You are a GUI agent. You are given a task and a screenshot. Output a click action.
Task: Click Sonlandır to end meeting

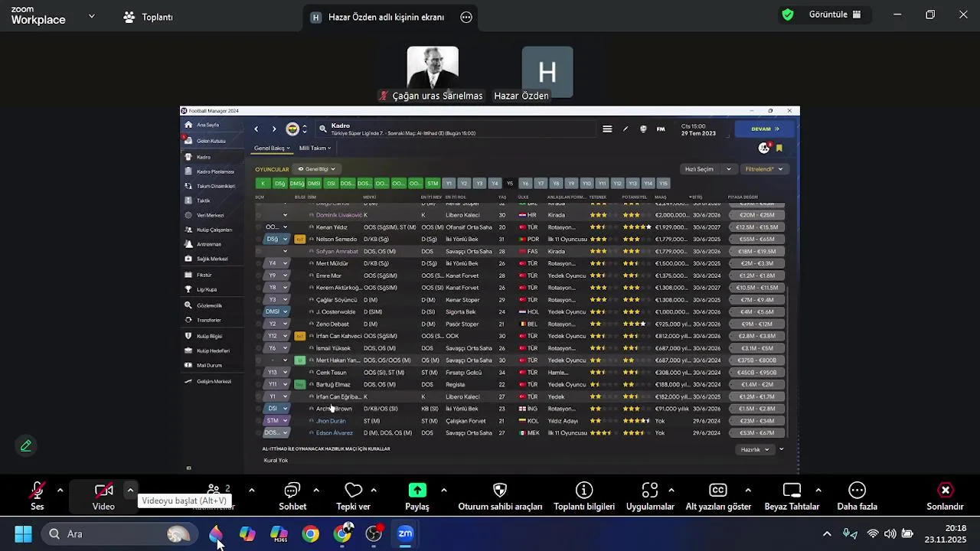946,496
